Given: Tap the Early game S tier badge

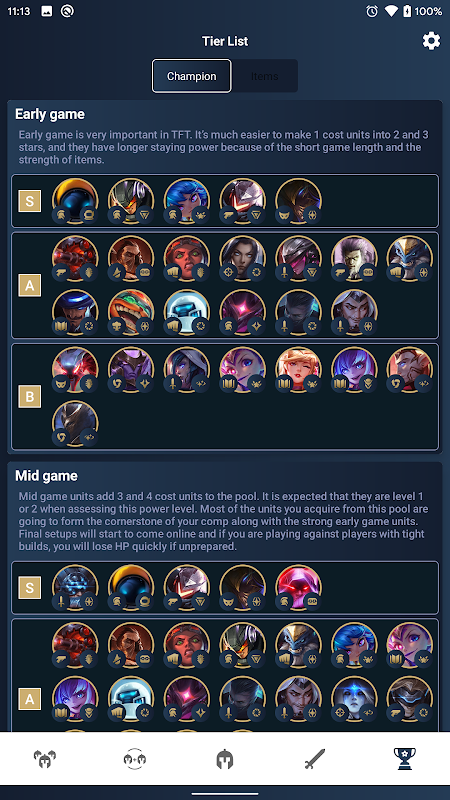Looking at the screenshot, I should [30, 201].
